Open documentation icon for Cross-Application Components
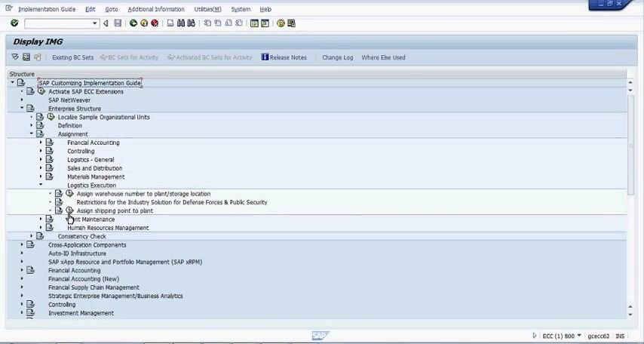The height and width of the screenshot is (344, 644). tap(30, 244)
